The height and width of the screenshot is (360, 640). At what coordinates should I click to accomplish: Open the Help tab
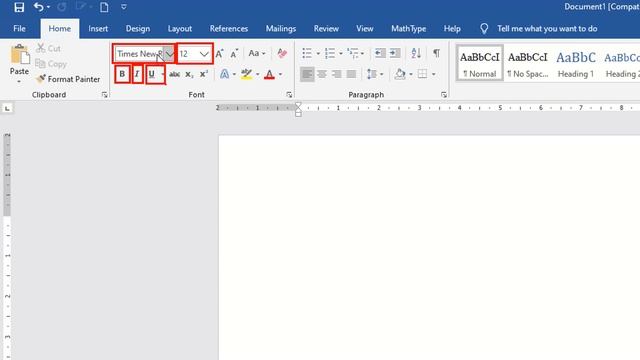point(452,29)
